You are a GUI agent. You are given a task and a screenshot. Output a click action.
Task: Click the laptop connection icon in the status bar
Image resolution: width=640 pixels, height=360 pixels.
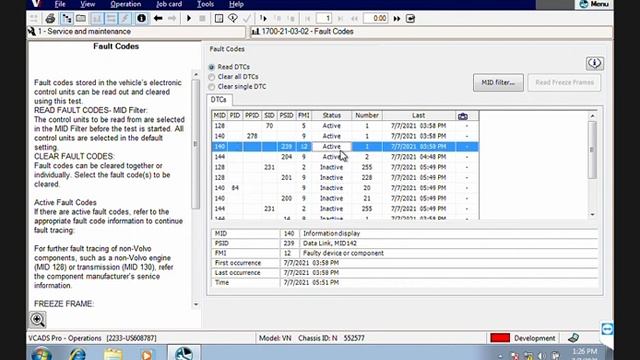[573, 338]
